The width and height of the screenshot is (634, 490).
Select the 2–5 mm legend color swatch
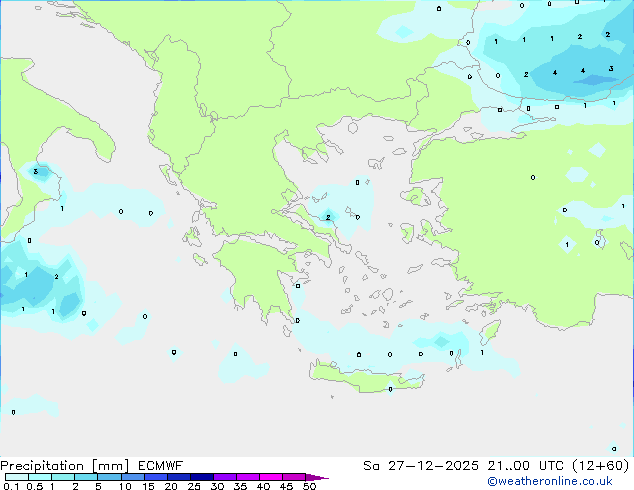pyautogui.click(x=86, y=477)
